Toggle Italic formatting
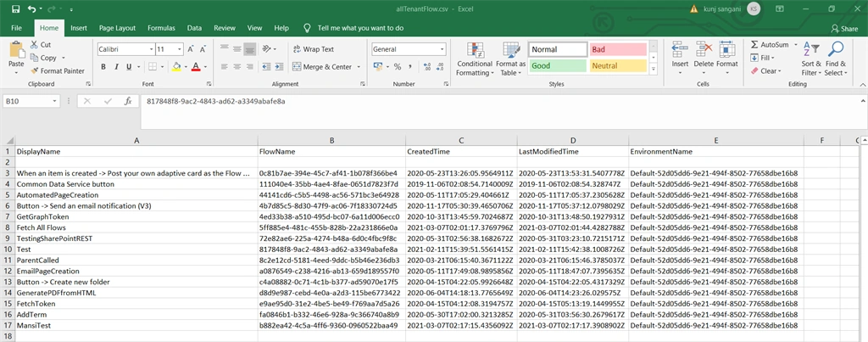 116,66
